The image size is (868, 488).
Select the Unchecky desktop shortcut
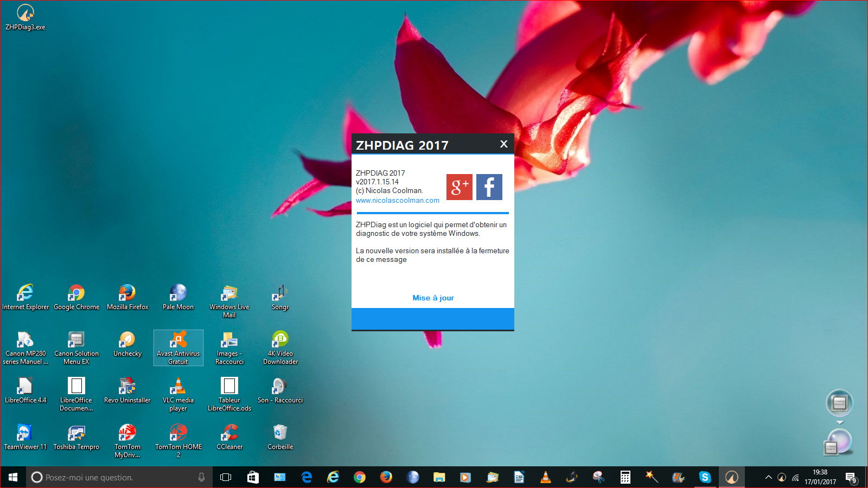(x=127, y=344)
